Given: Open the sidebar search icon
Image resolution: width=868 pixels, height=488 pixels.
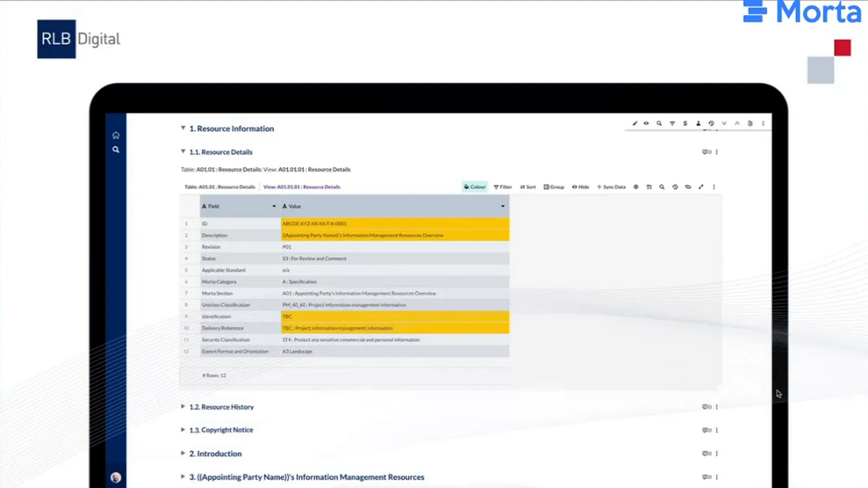Looking at the screenshot, I should (116, 150).
